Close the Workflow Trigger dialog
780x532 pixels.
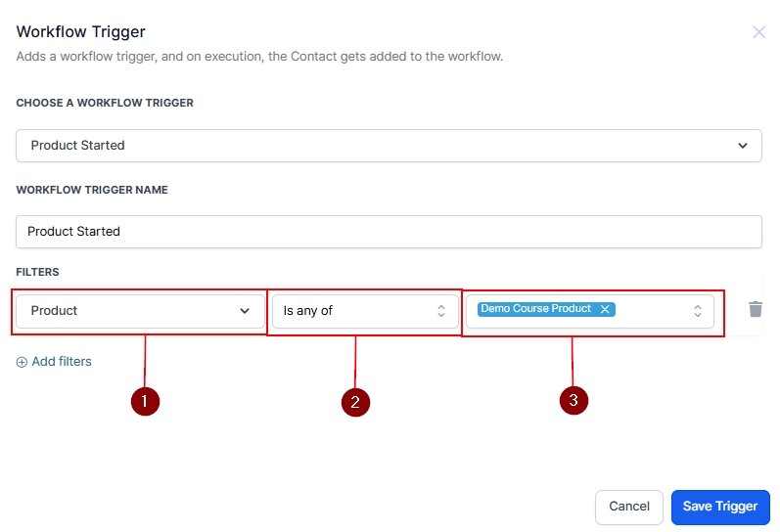click(758, 32)
